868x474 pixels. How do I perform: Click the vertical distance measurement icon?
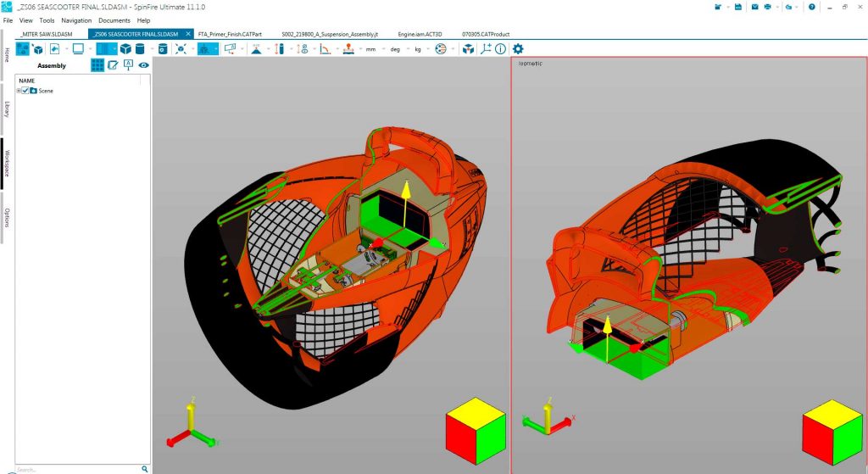click(280, 49)
